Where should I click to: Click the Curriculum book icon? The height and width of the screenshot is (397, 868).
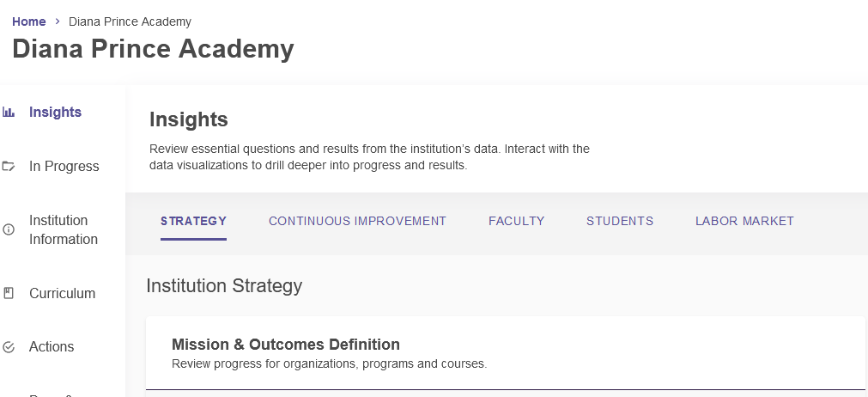point(9,293)
